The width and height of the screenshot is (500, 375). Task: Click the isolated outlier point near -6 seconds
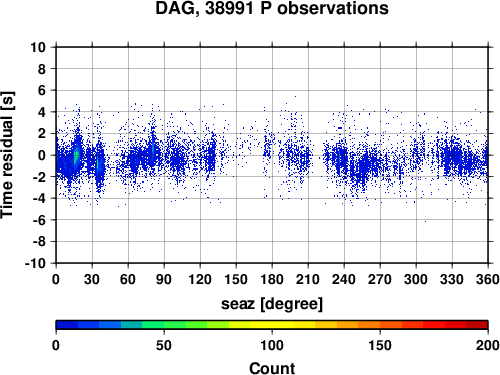click(x=425, y=221)
